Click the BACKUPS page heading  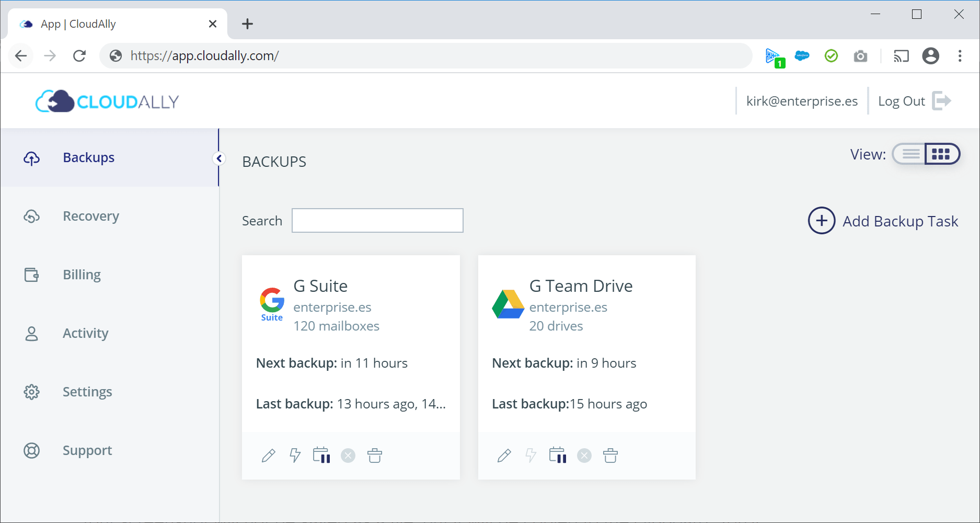[x=274, y=162]
